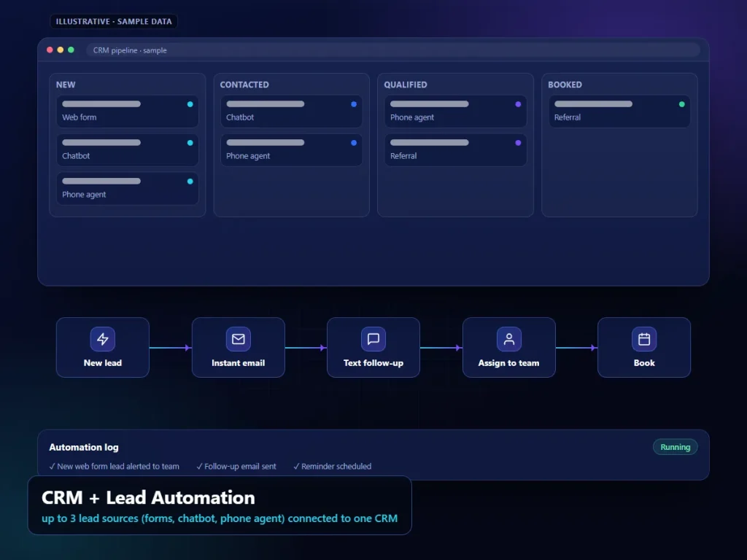This screenshot has height=560, width=747.
Task: Click the CRM pipeline sample address bar
Action: click(393, 50)
